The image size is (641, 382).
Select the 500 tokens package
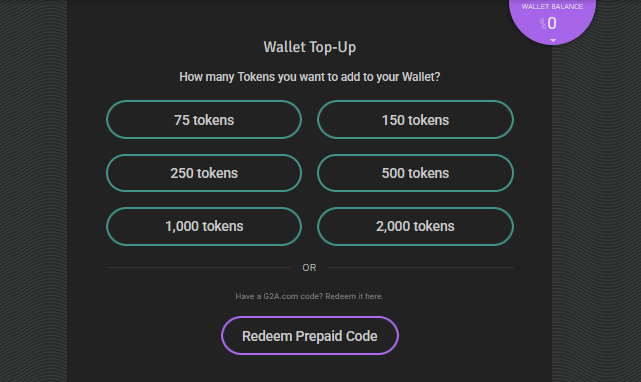pyautogui.click(x=415, y=173)
